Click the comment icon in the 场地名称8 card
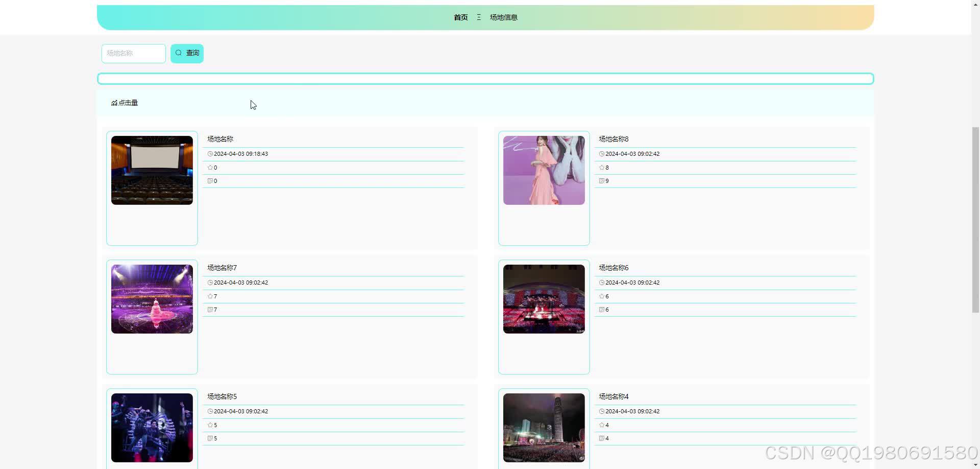 [x=602, y=181]
